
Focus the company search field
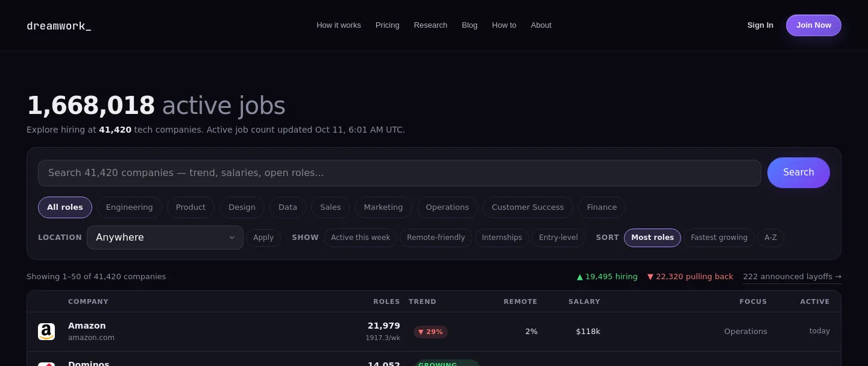pyautogui.click(x=399, y=173)
